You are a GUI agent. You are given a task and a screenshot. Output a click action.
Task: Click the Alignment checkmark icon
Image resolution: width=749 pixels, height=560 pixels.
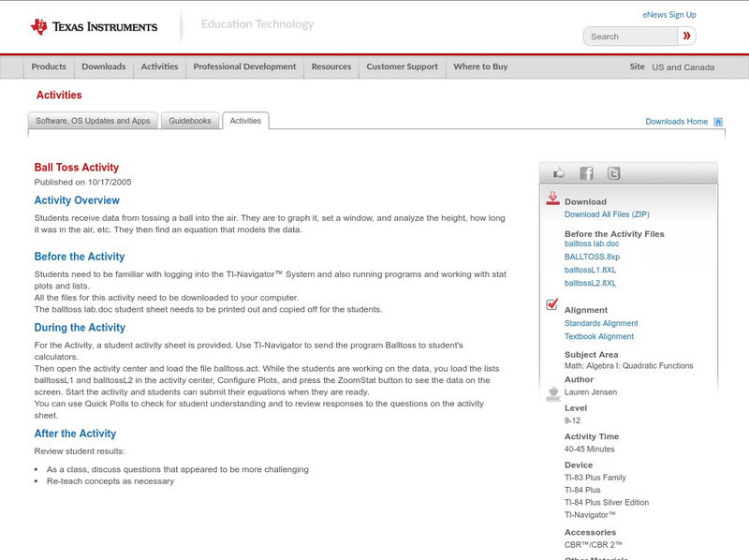551,304
